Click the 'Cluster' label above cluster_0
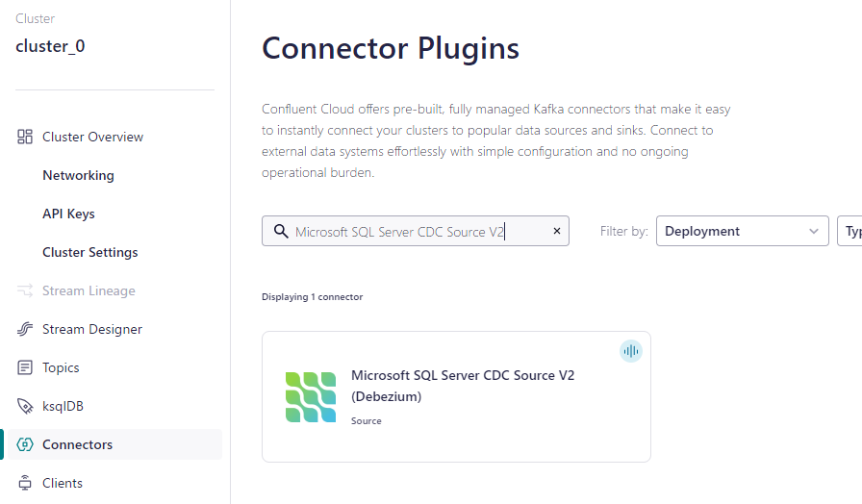Viewport: 862px width, 504px height. point(36,18)
